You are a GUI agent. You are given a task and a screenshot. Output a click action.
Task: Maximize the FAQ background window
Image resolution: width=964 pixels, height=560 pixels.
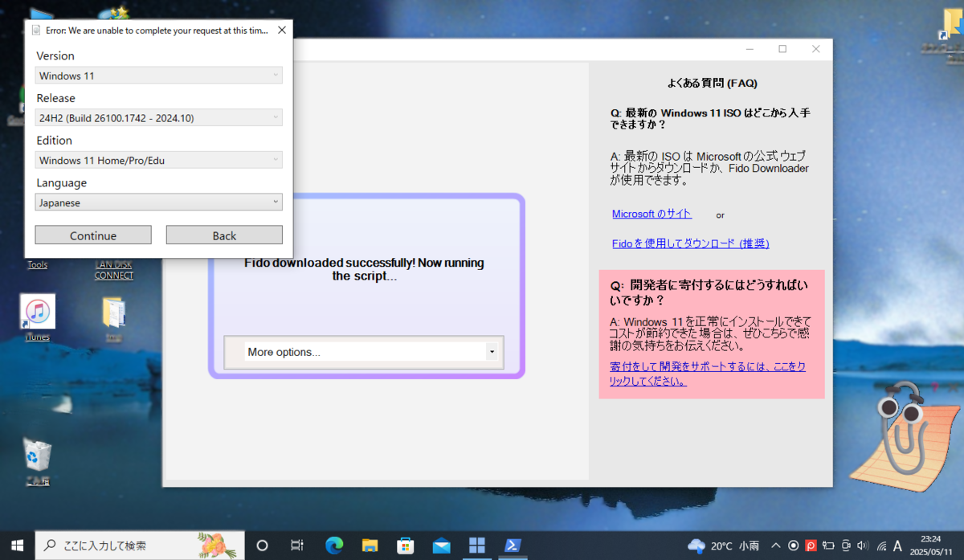point(782,49)
